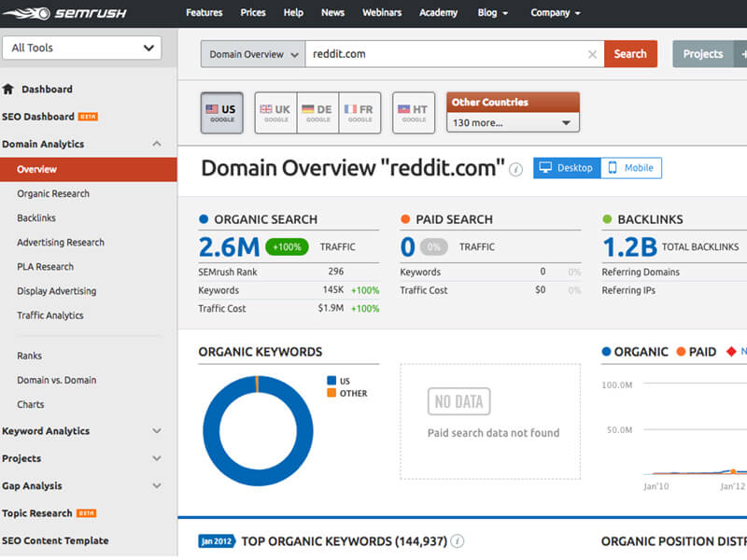Open Organic Research in sidebar
Screen dimensions: 747x560
(53, 194)
